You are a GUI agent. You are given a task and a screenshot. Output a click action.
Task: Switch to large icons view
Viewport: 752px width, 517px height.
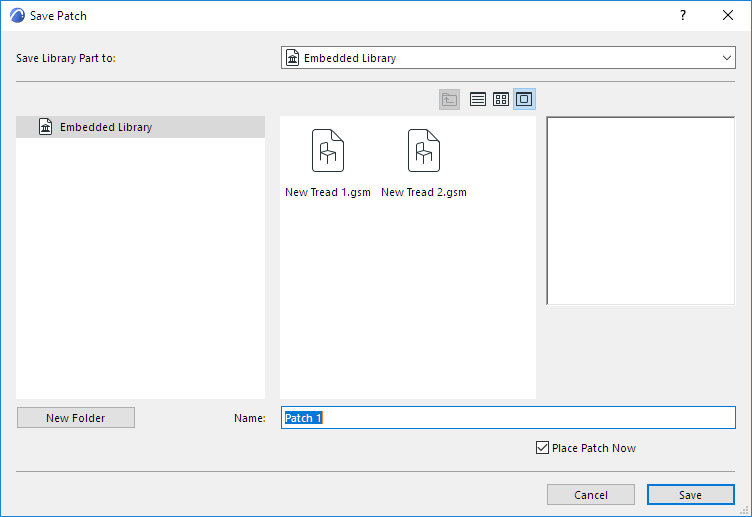tap(524, 99)
